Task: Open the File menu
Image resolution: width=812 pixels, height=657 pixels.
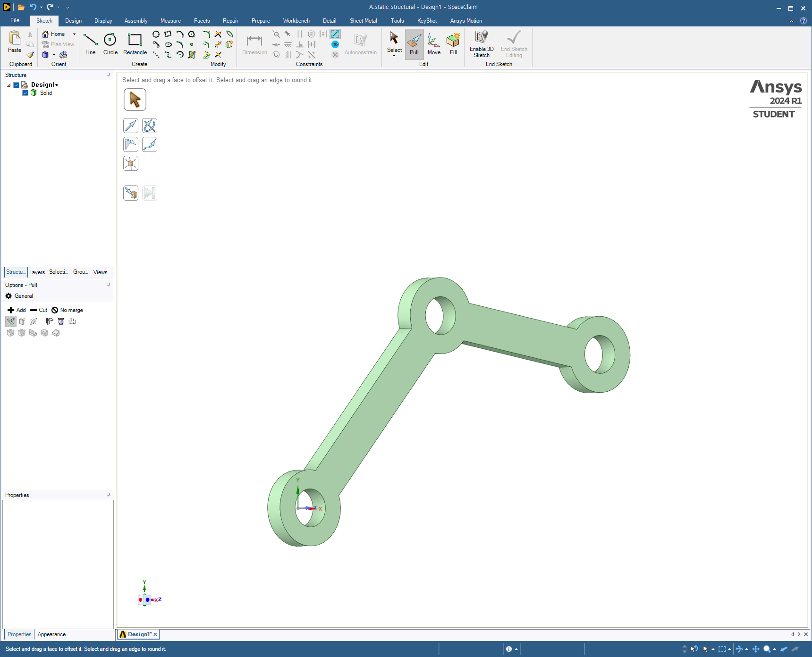Action: tap(15, 20)
